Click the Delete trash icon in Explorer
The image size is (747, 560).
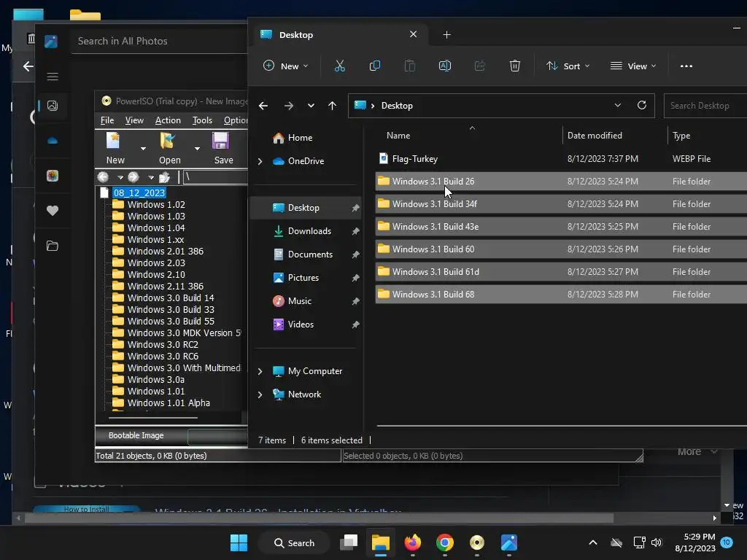[x=515, y=66]
